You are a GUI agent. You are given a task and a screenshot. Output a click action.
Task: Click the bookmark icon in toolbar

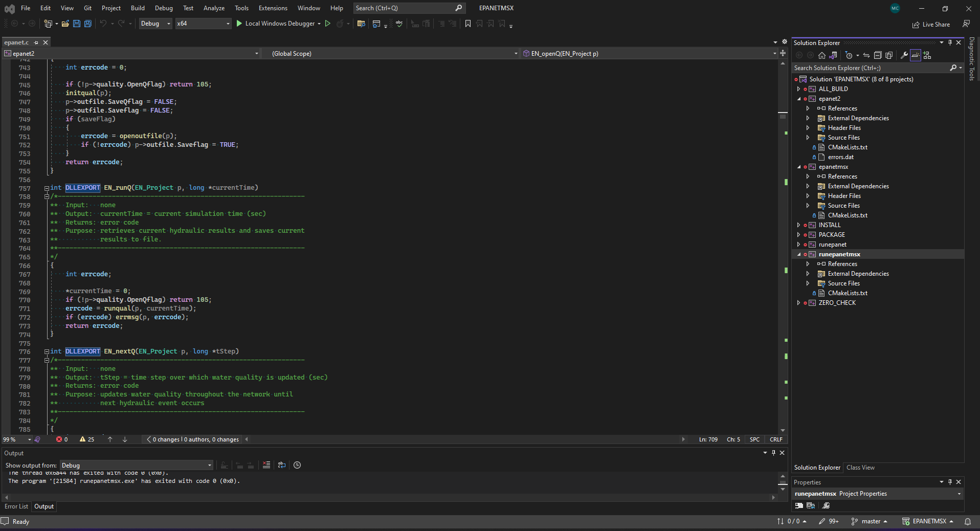pos(467,24)
